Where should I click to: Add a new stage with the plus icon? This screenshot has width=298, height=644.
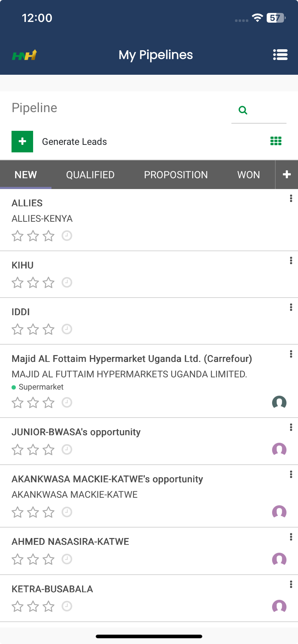pos(286,175)
